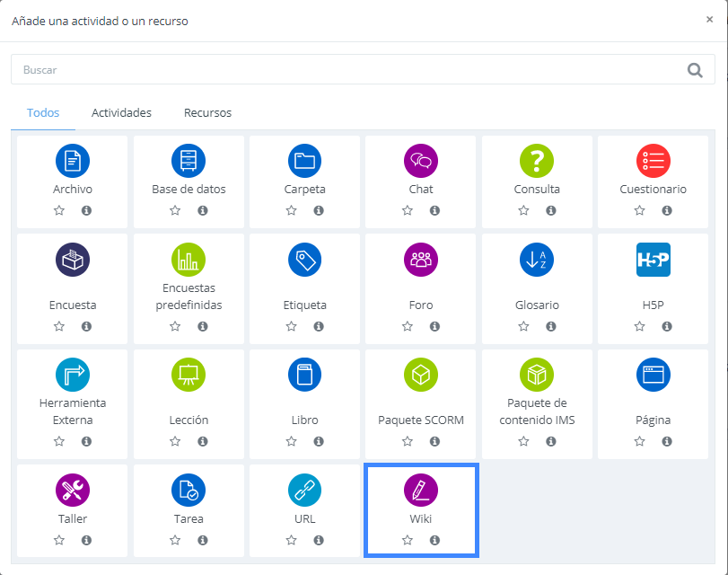Close the activity chooser dialog
The height and width of the screenshot is (575, 728).
click(709, 20)
